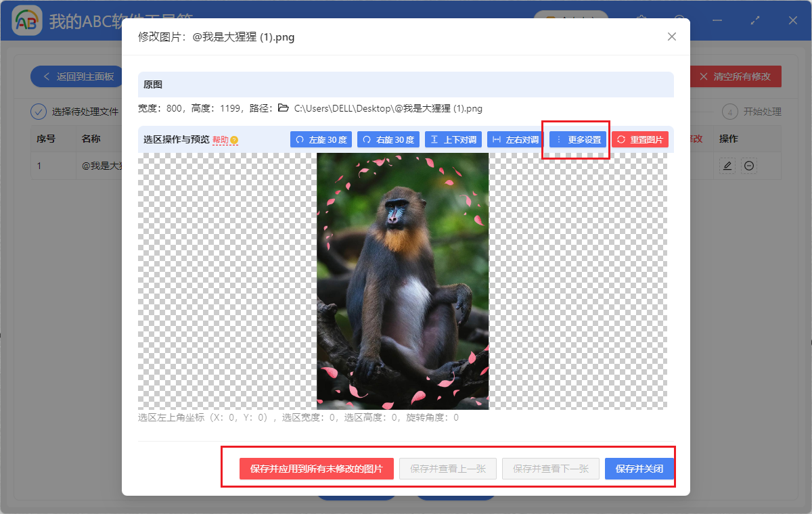Rotate the image right 30 degrees
Image resolution: width=812 pixels, height=514 pixels.
[388, 139]
